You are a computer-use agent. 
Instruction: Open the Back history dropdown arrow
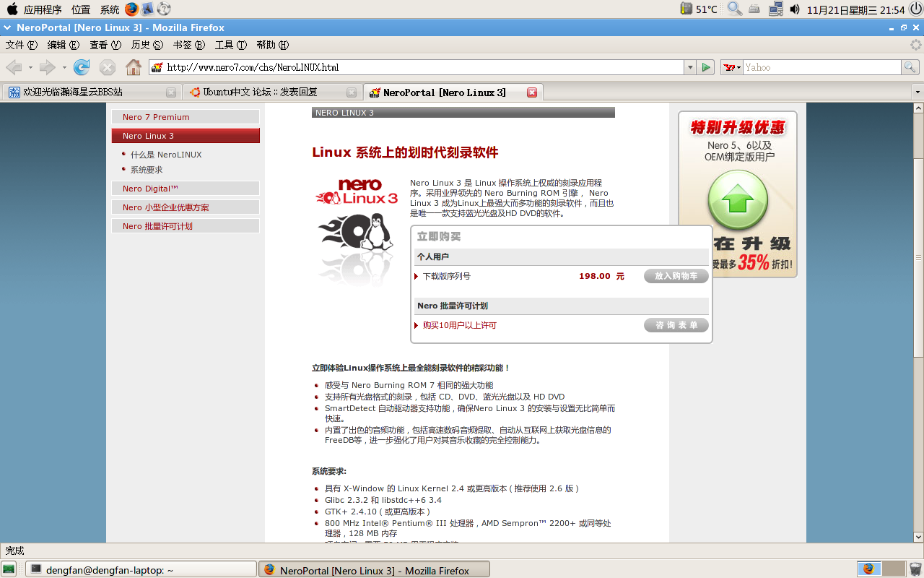(30, 68)
